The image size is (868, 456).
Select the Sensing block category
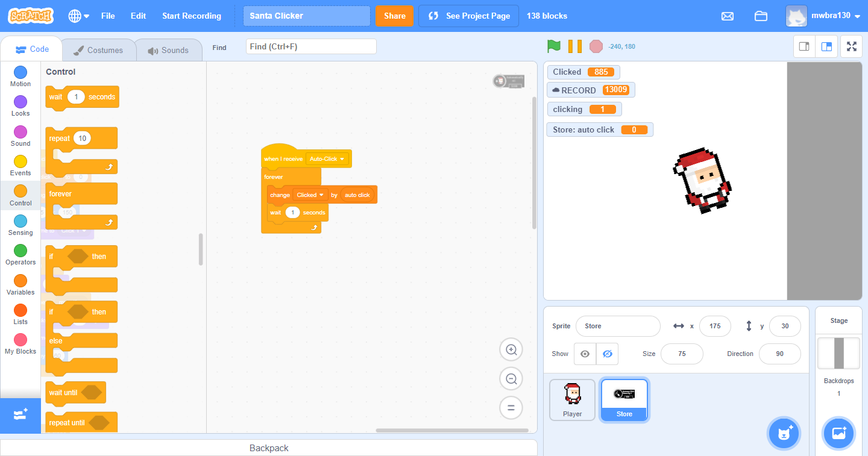(x=20, y=225)
